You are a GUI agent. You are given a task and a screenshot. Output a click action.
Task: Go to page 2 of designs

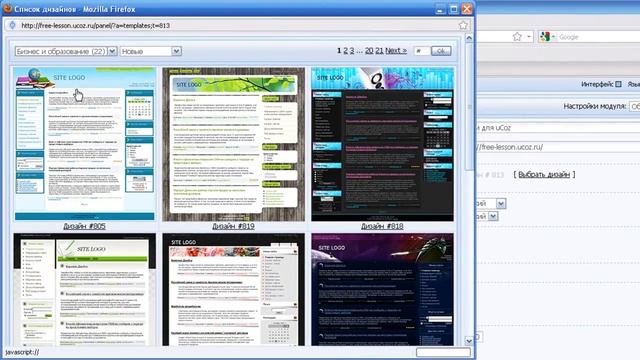click(345, 51)
